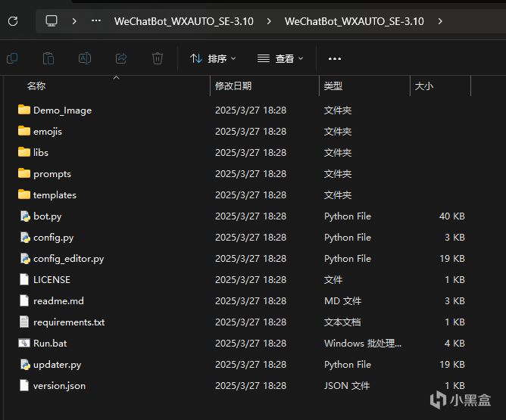The height and width of the screenshot is (420, 506).
Task: Select the libs folder name
Action: click(x=41, y=152)
